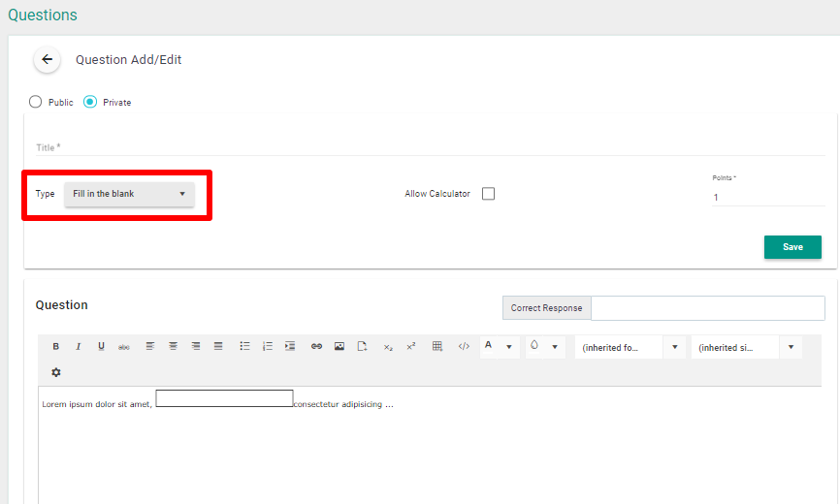Go back using the arrow button
Image resolution: width=840 pixels, height=504 pixels.
point(48,59)
